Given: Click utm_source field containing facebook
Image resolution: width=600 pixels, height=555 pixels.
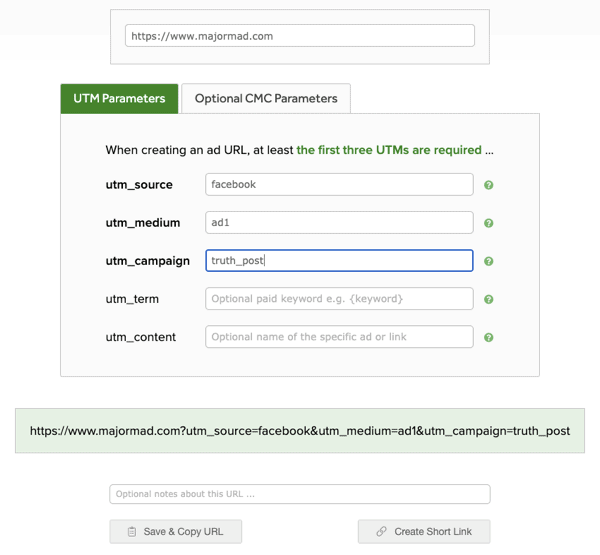Looking at the screenshot, I should 339,184.
